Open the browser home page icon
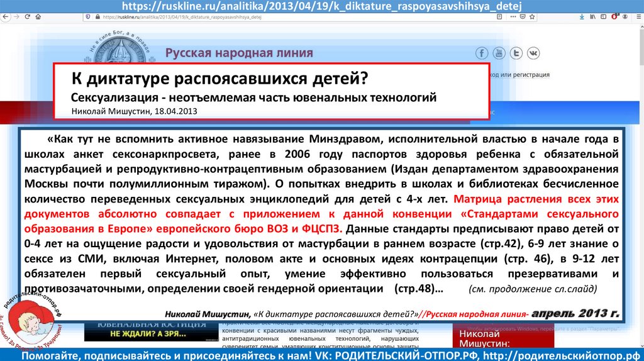644x361 pixels. (38, 17)
